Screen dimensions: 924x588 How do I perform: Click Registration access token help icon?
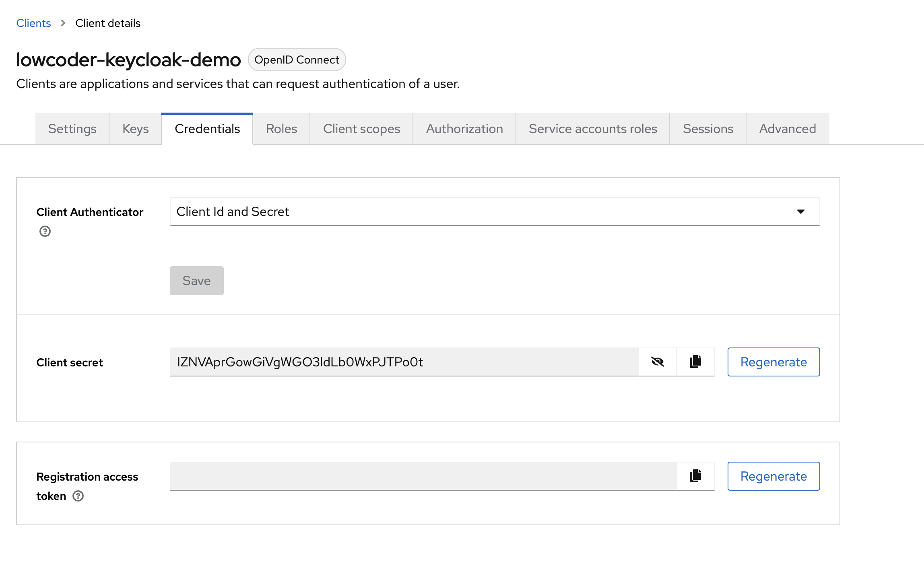click(78, 496)
